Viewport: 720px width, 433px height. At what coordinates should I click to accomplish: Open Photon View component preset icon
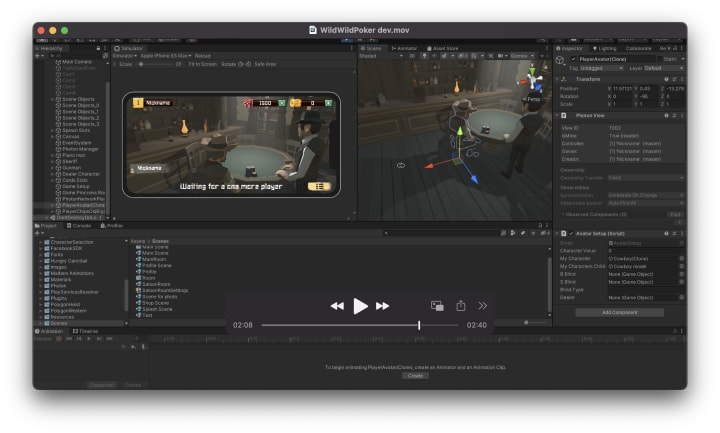click(674, 116)
